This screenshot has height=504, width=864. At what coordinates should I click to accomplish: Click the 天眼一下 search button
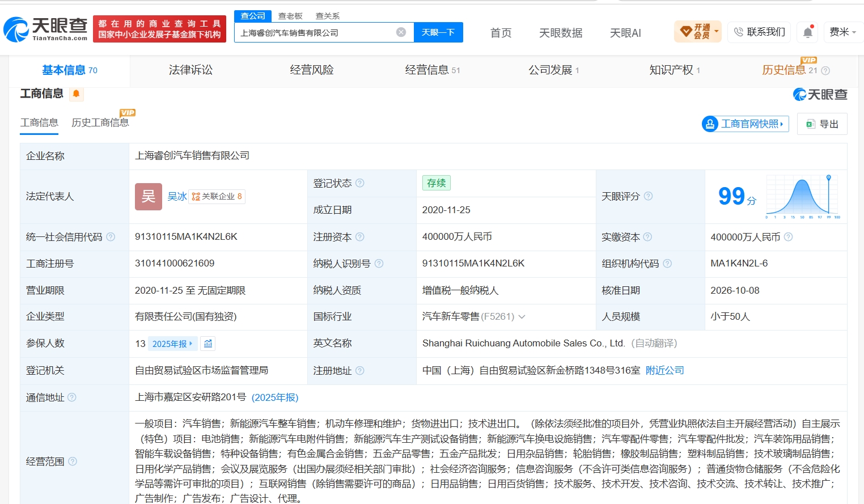pyautogui.click(x=438, y=32)
